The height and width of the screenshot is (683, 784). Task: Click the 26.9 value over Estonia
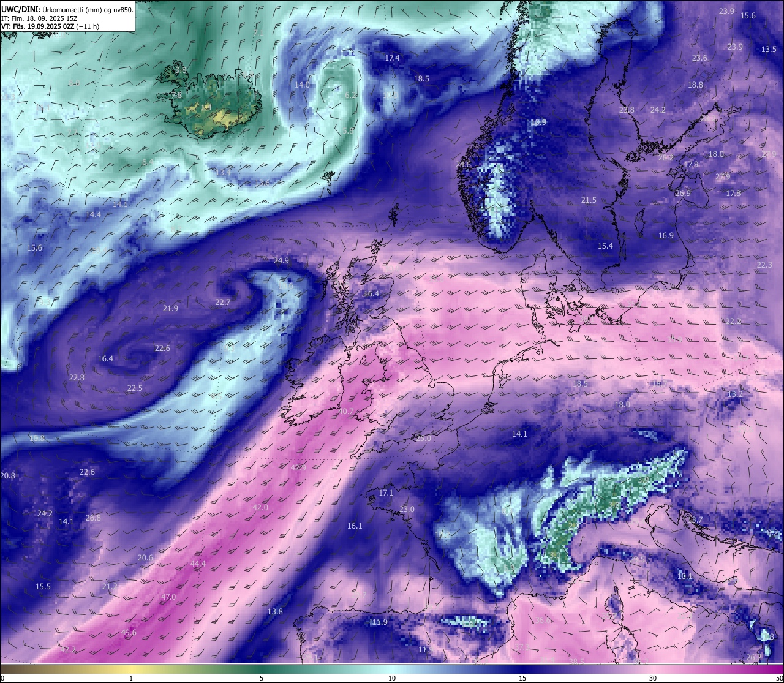(683, 193)
